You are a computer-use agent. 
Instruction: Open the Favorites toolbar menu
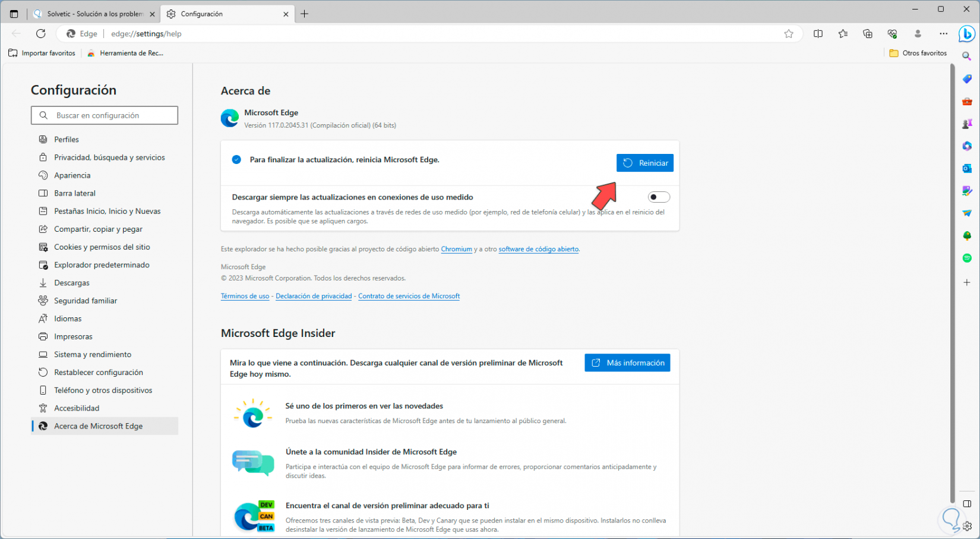tap(843, 34)
